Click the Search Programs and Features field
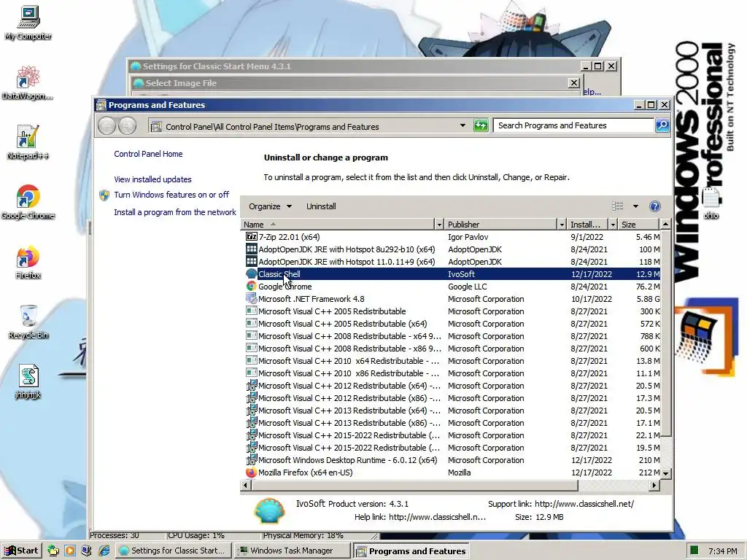 (x=574, y=125)
